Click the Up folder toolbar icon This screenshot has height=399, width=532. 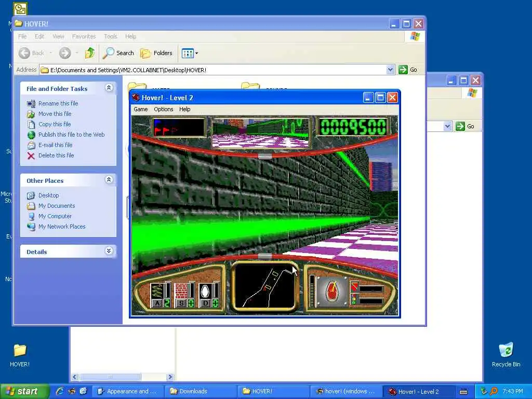coord(90,53)
